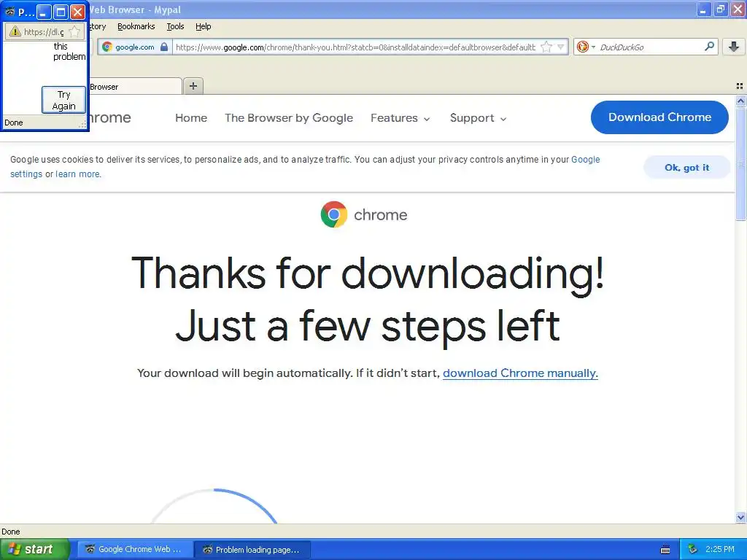Image resolution: width=747 pixels, height=560 pixels.
Task: Click the system tray network icon
Action: pyautogui.click(x=692, y=549)
